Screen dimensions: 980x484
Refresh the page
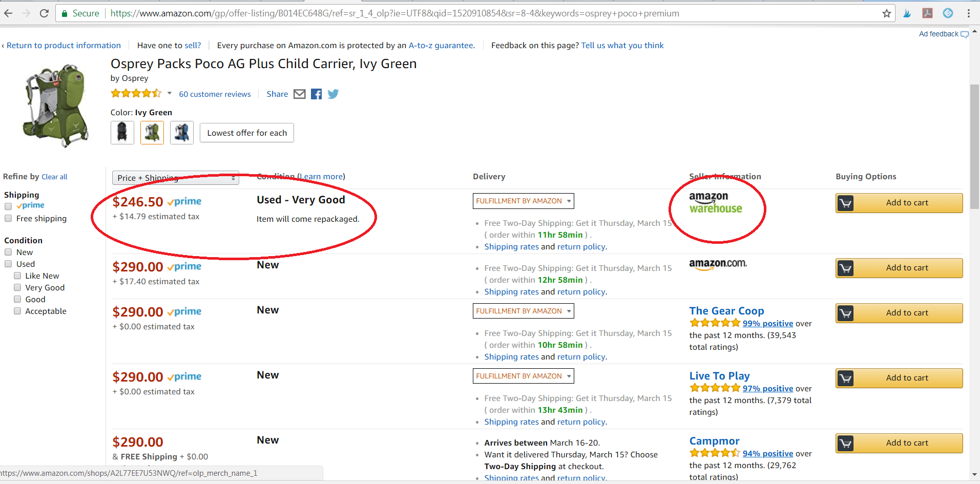click(44, 13)
